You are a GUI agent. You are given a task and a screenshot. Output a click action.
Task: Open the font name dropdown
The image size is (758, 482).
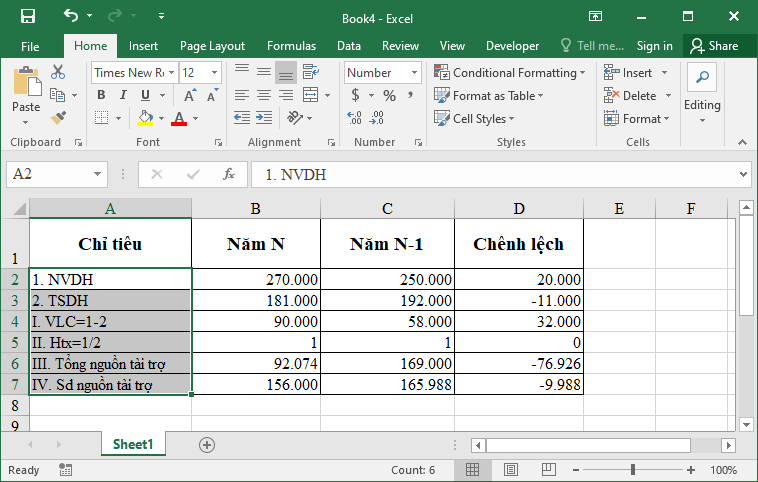pos(172,73)
